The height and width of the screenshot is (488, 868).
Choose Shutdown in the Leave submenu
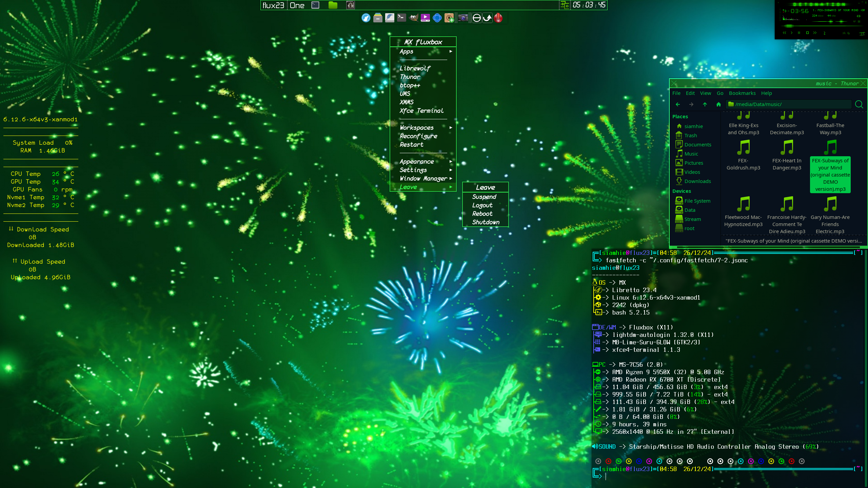tap(486, 222)
